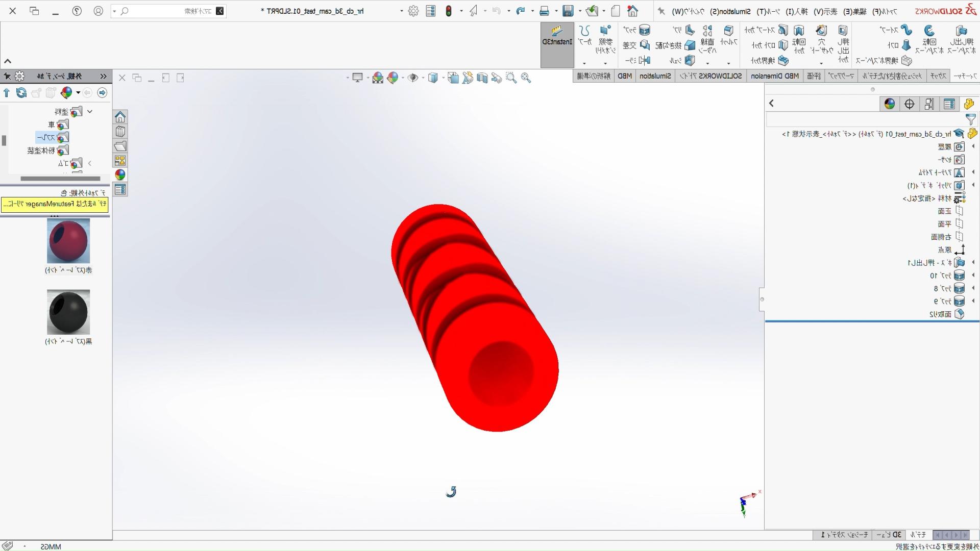Open the Curves (カーブ) tool
This screenshot has width=980, height=551.
pyautogui.click(x=585, y=36)
